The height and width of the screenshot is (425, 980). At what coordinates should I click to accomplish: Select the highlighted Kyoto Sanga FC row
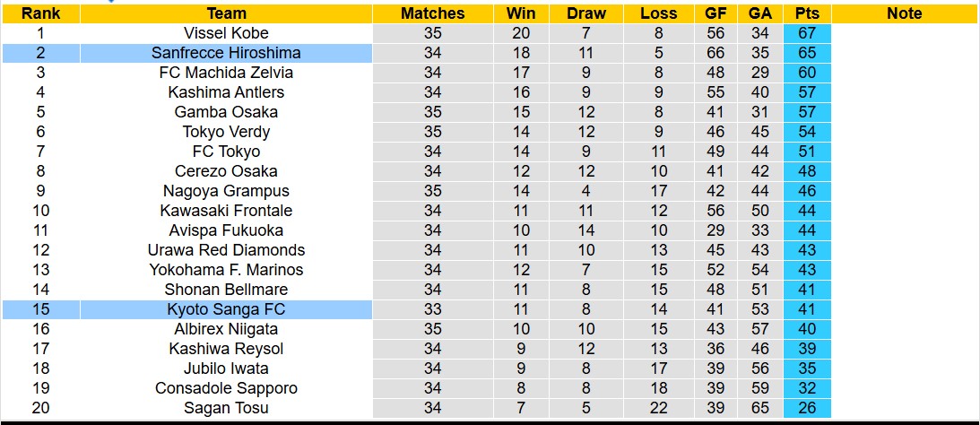pyautogui.click(x=226, y=309)
